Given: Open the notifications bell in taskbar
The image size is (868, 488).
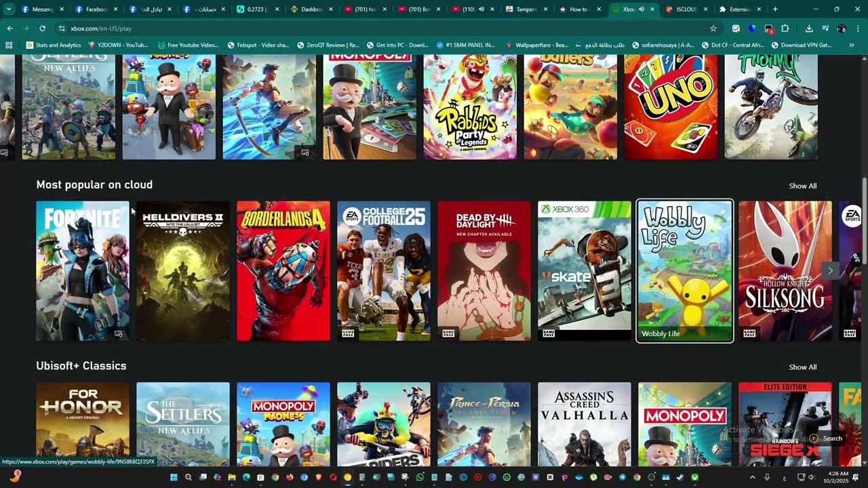Looking at the screenshot, I should (x=856, y=477).
